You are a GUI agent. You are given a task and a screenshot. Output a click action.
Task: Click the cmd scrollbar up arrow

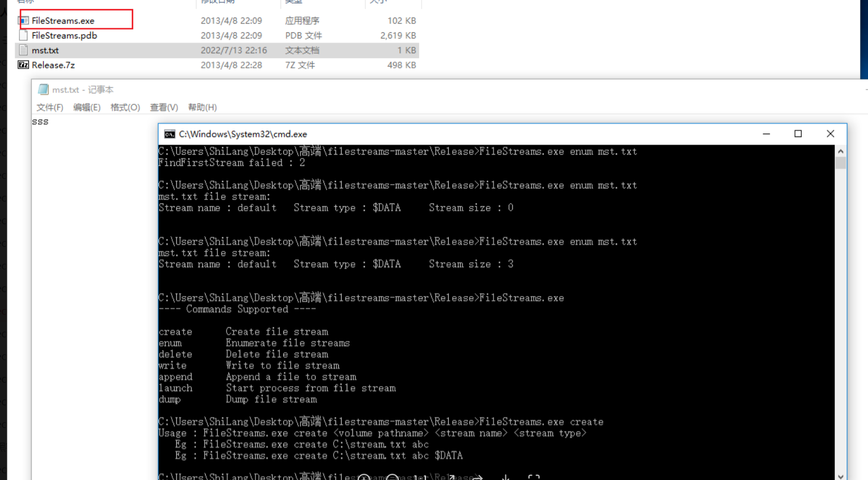pyautogui.click(x=841, y=151)
